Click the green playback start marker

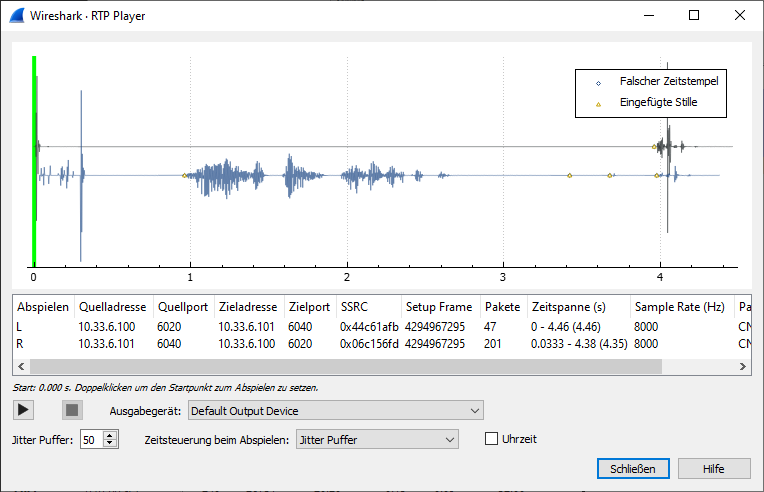point(34,161)
